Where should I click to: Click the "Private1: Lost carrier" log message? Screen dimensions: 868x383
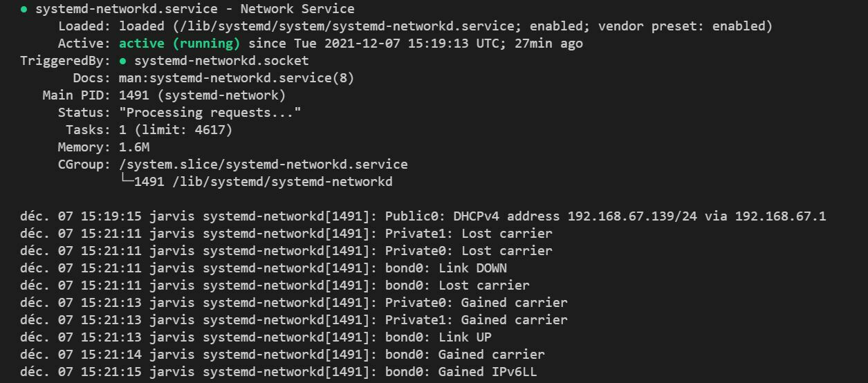(x=468, y=234)
